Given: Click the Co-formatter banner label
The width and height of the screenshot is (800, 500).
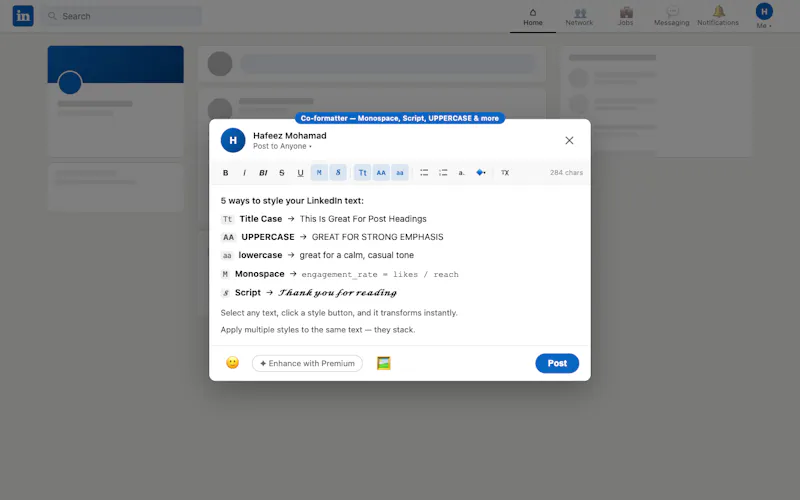Looking at the screenshot, I should pyautogui.click(x=400, y=118).
